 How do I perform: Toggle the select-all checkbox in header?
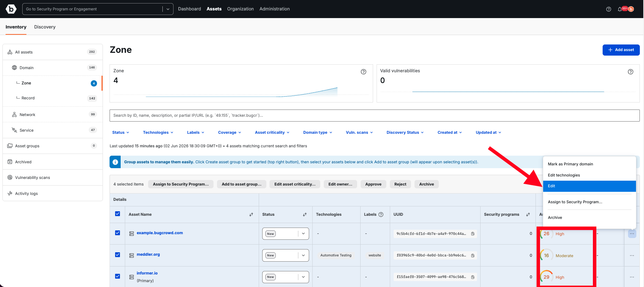click(118, 214)
